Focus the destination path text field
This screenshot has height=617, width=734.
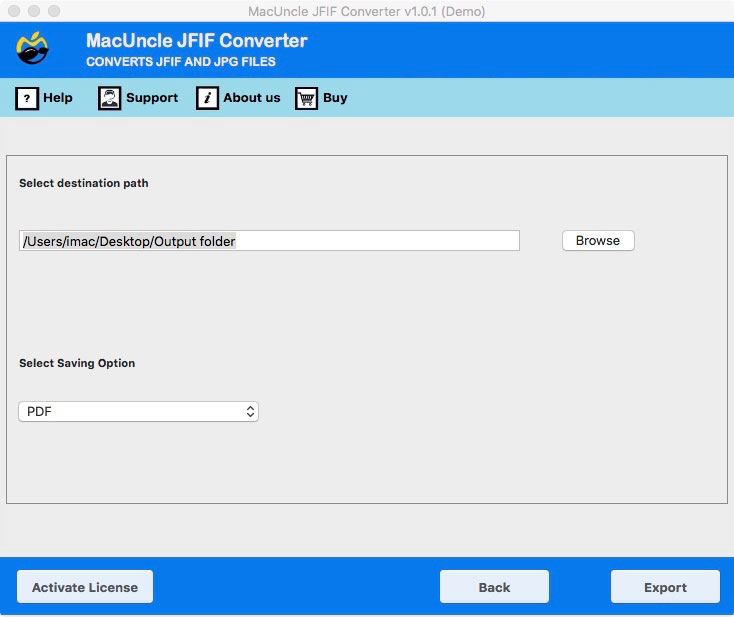pyautogui.click(x=269, y=241)
